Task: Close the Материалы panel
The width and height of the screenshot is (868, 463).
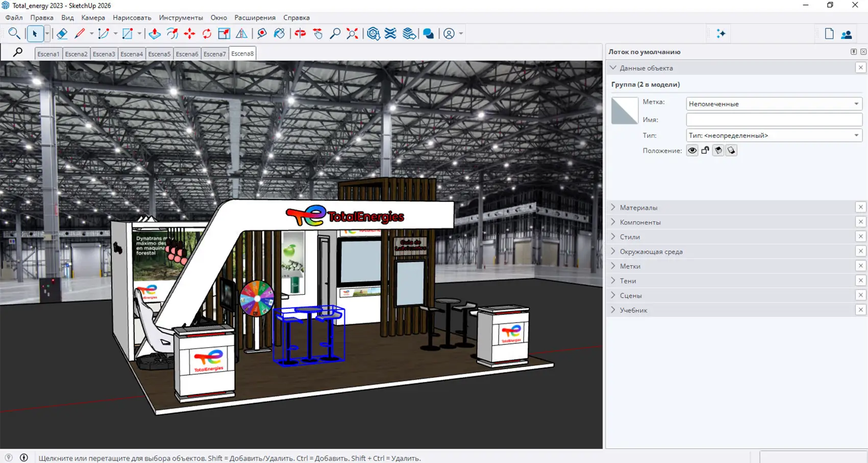Action: 860,207
